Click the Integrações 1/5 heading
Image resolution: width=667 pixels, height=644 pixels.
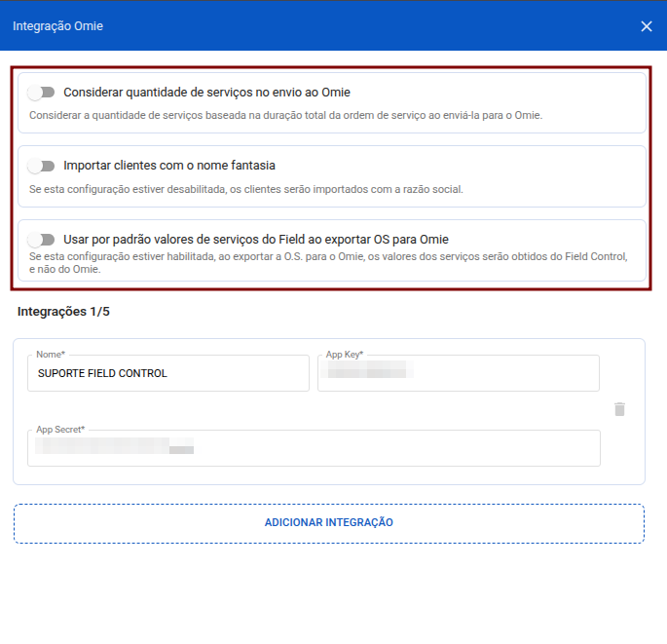click(x=63, y=312)
